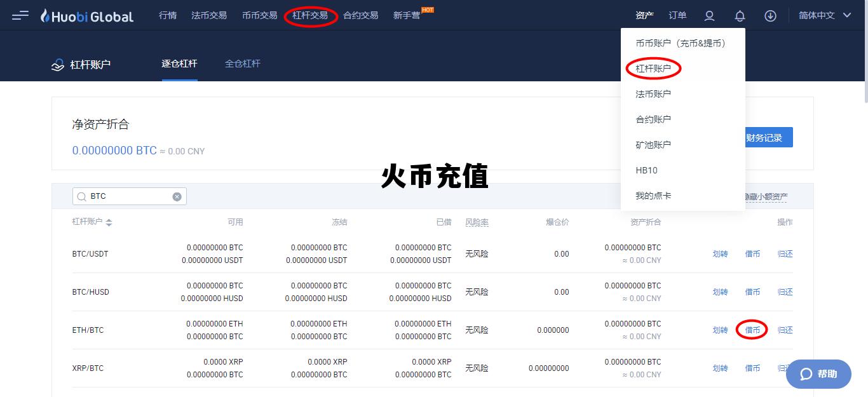Click 归还 for BTC/HUSD row
Image resolution: width=868 pixels, height=397 pixels.
tap(785, 292)
